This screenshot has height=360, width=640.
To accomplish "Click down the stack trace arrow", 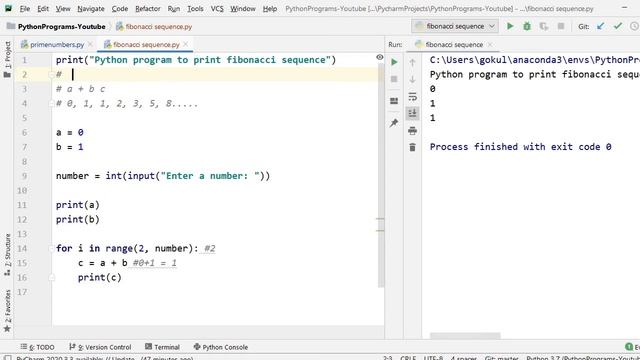I will (x=412, y=79).
